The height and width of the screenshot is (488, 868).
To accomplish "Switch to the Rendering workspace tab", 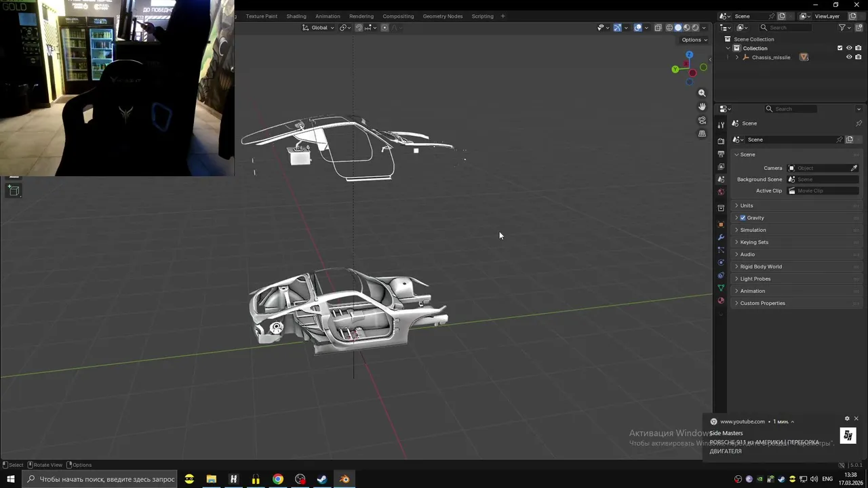I will click(x=361, y=16).
